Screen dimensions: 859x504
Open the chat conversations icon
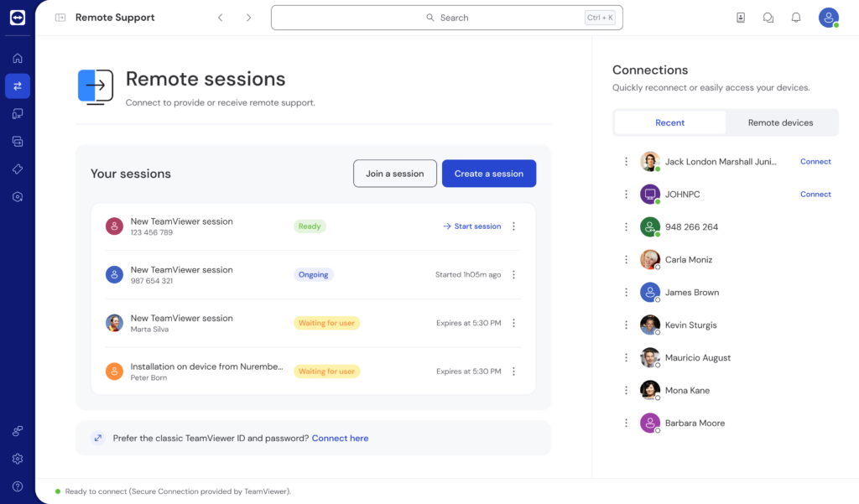768,17
